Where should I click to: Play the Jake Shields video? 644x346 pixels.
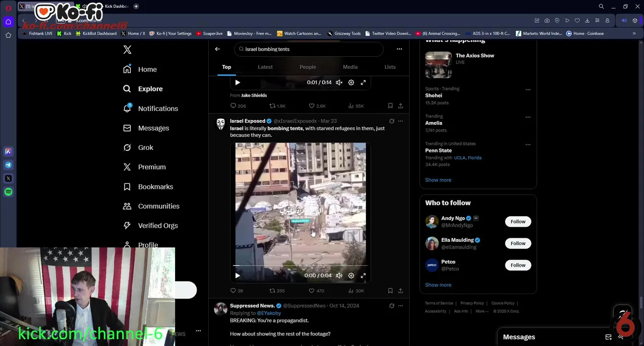click(238, 83)
